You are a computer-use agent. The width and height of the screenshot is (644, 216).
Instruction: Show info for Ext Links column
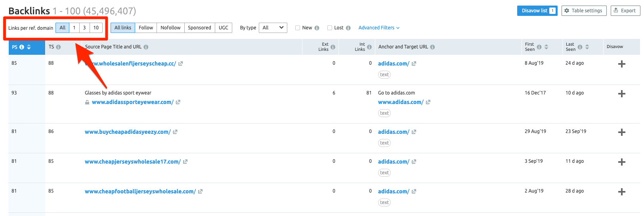[333, 47]
